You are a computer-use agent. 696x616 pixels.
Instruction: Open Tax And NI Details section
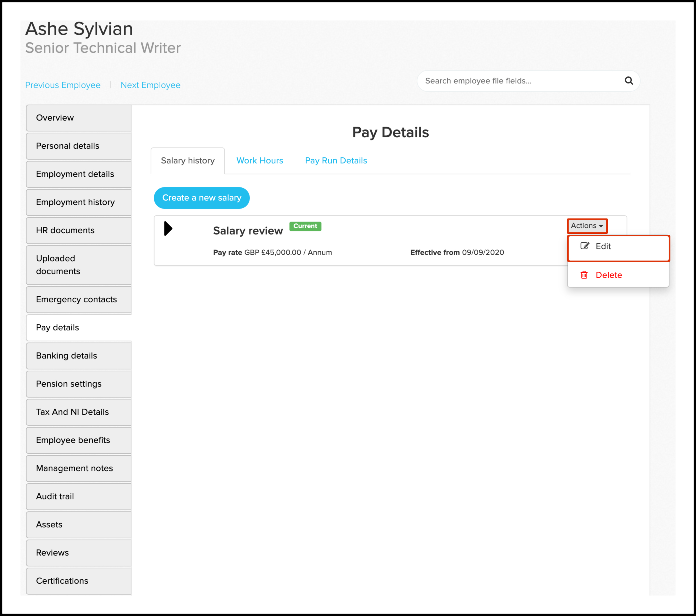point(72,412)
